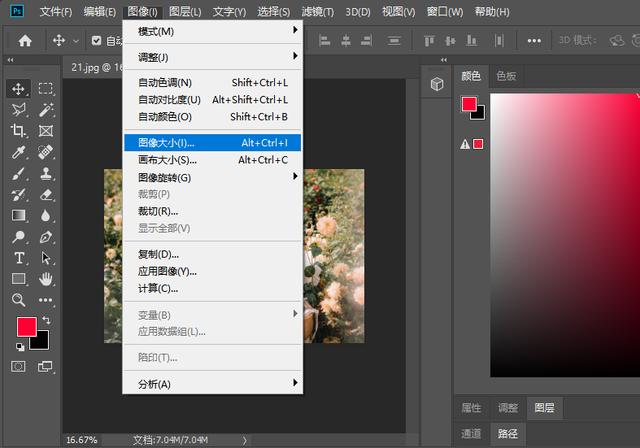Select the Dodge tool
640x448 pixels.
click(x=18, y=237)
